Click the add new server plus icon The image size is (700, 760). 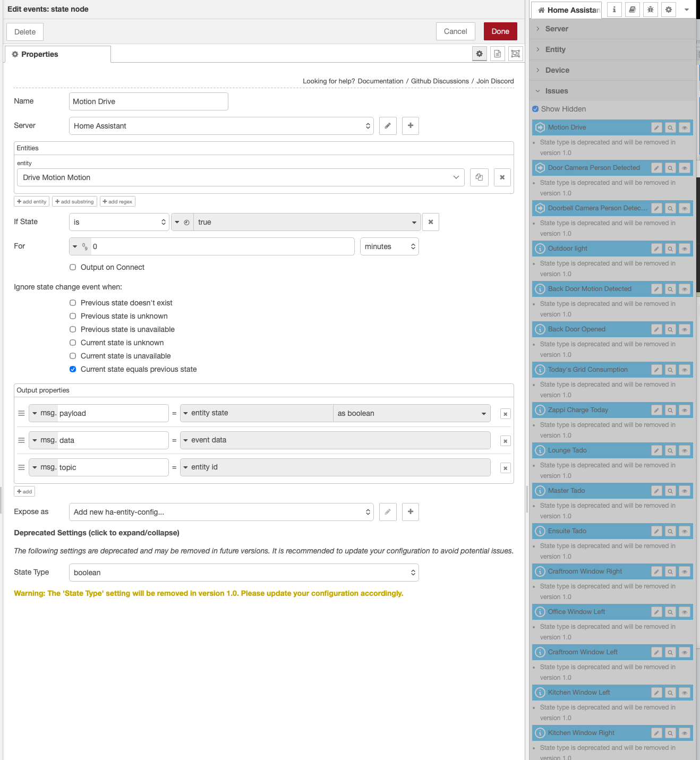click(x=410, y=126)
